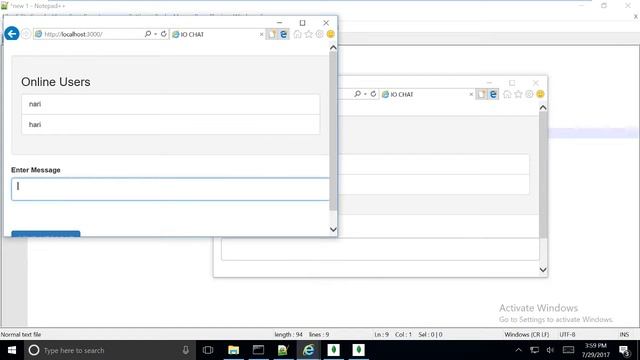Click the touch keyboard icon in system tray
Viewport: 640px width, 360px height.
(568, 350)
